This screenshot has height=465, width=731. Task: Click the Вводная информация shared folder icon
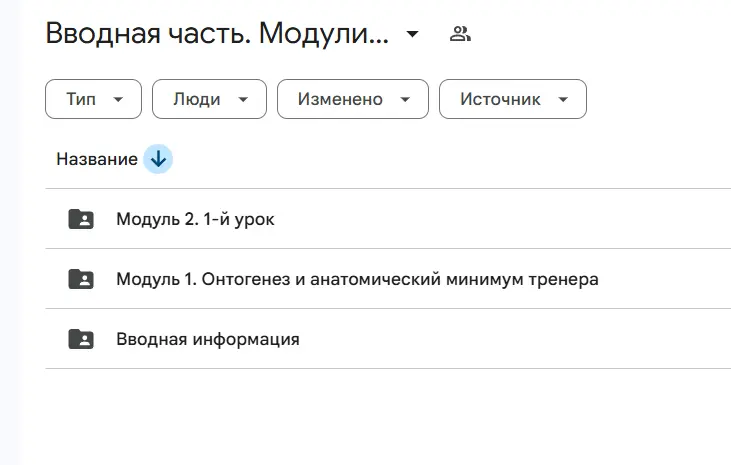[x=81, y=339]
